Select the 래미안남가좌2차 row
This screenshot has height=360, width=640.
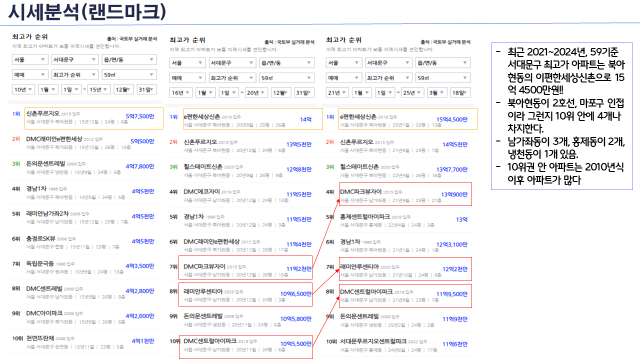pos(86,217)
